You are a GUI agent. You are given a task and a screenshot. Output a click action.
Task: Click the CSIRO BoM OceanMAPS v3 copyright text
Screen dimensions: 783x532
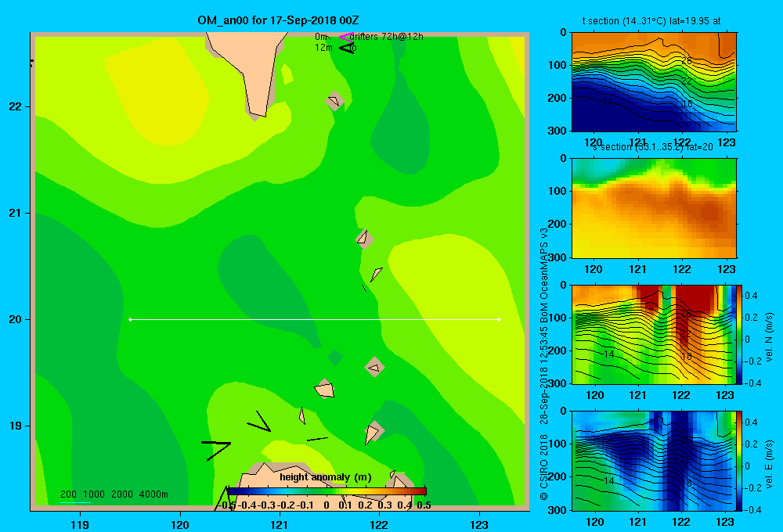[x=544, y=365]
